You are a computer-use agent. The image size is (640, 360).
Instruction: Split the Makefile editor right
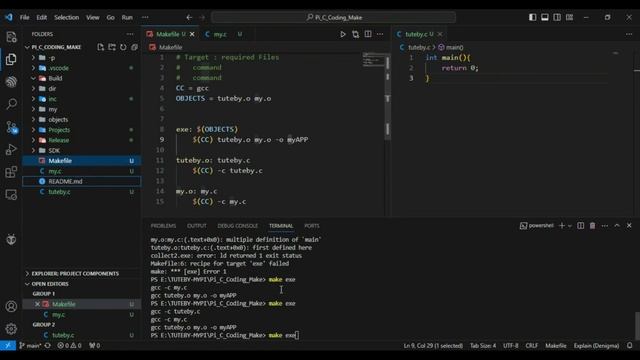(368, 34)
